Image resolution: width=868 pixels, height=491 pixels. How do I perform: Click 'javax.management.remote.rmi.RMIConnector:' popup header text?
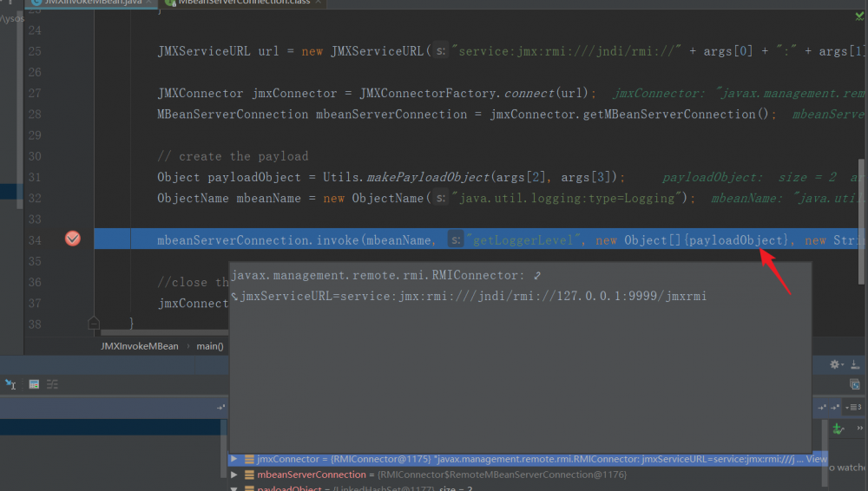pos(378,275)
